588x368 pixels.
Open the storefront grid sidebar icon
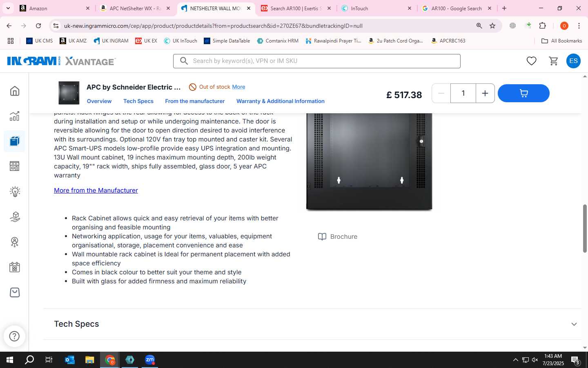pyautogui.click(x=15, y=166)
